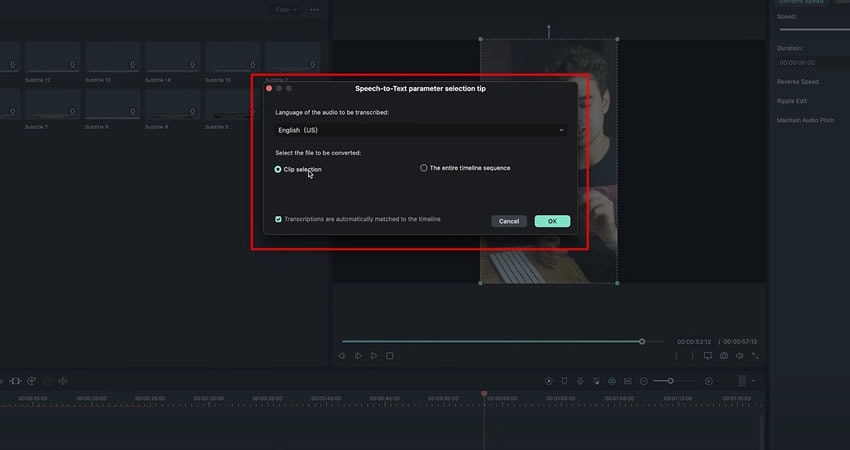The width and height of the screenshot is (850, 450).
Task: Enter fullscreen preview with the expand icon
Action: point(755,356)
